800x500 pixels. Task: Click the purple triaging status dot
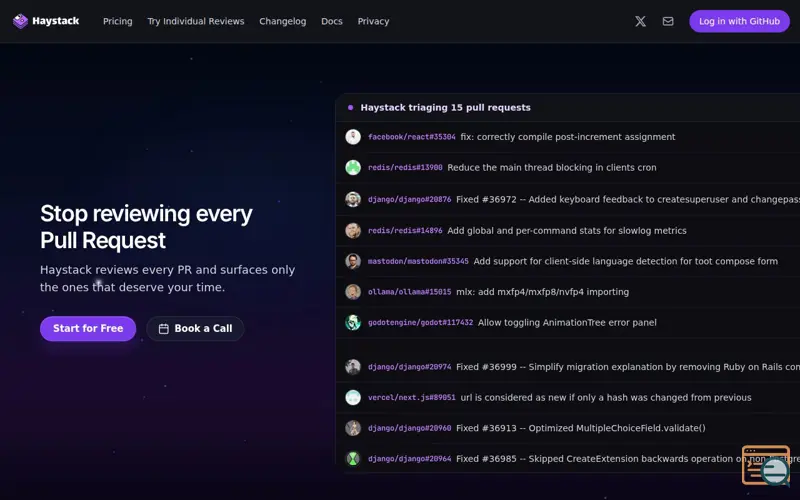pyautogui.click(x=351, y=108)
